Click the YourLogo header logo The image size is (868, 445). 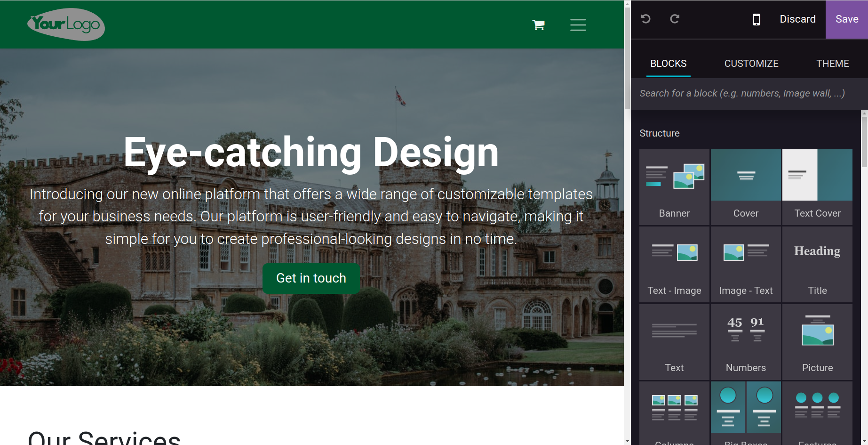[66, 24]
